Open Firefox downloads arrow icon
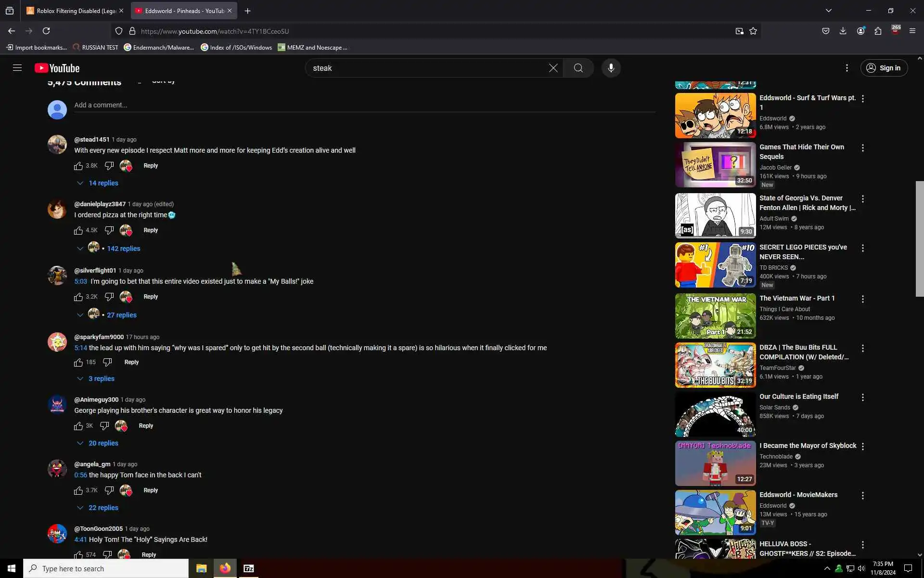Image resolution: width=924 pixels, height=578 pixels. [843, 31]
